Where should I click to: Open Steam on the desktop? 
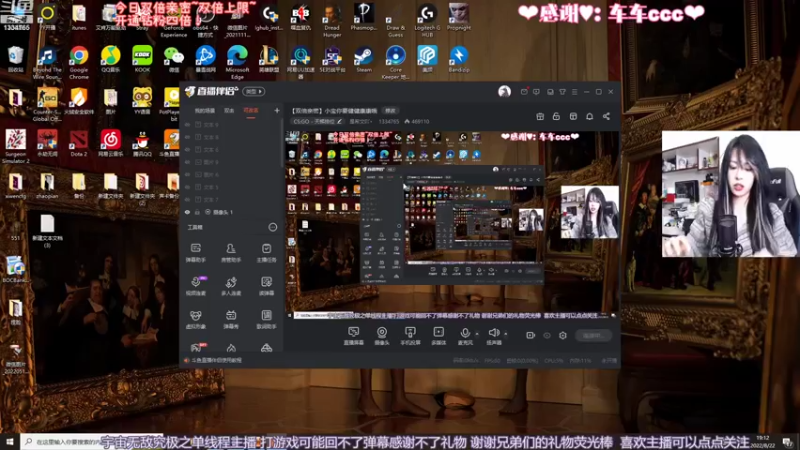(364, 59)
